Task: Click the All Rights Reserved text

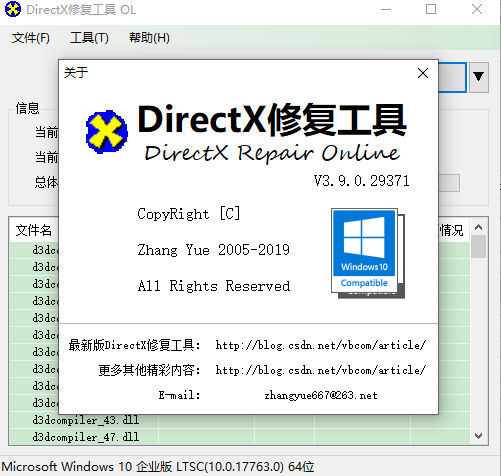Action: (214, 286)
